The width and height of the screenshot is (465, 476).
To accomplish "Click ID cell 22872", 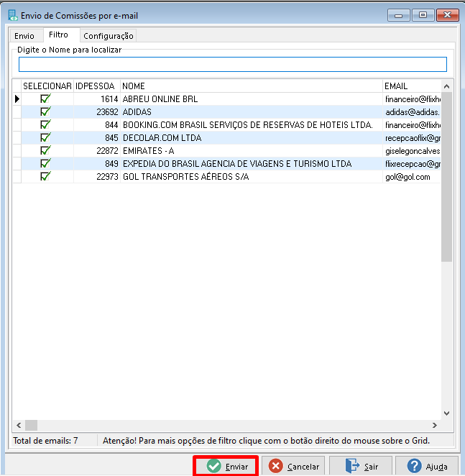I will coord(97,151).
